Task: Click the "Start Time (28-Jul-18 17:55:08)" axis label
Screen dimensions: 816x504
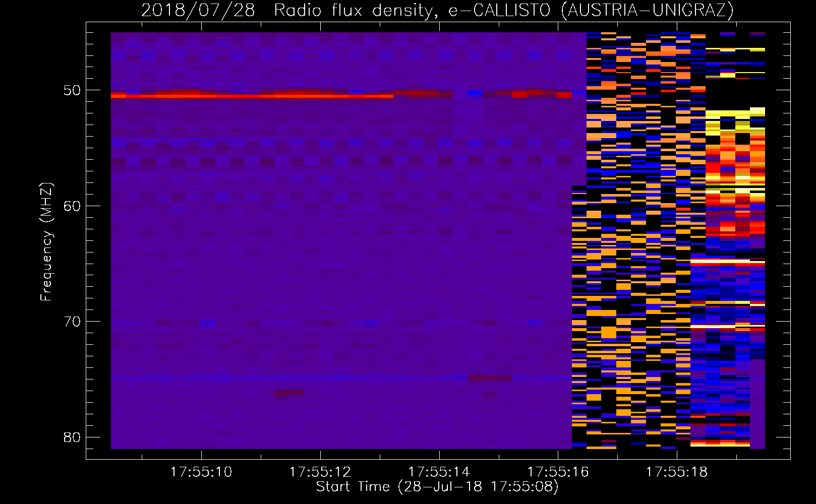Action: (x=437, y=487)
